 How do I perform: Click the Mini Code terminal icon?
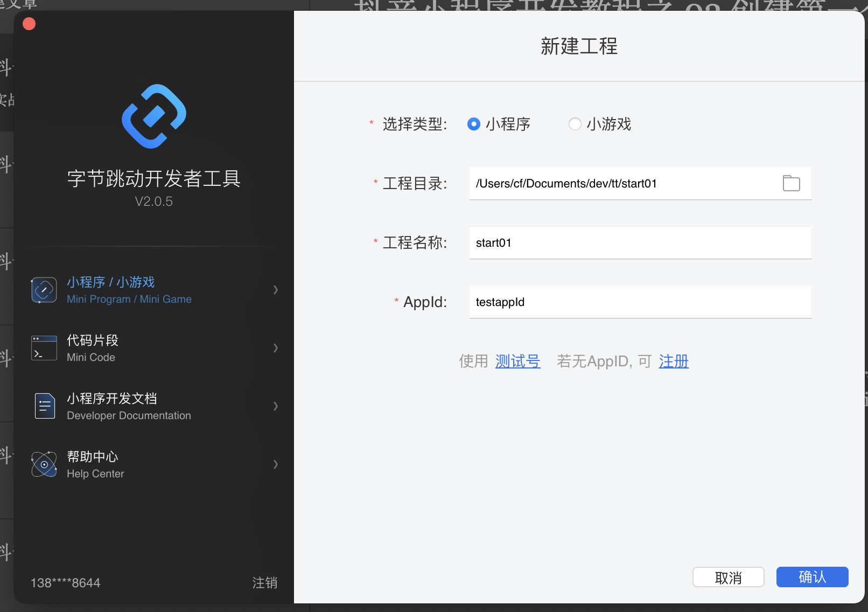click(x=44, y=348)
